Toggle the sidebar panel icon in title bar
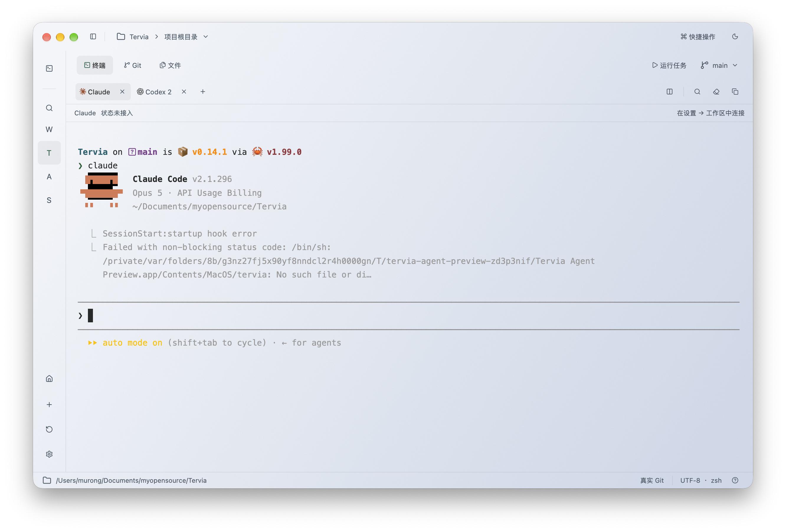Viewport: 786px width, 532px height. click(93, 37)
